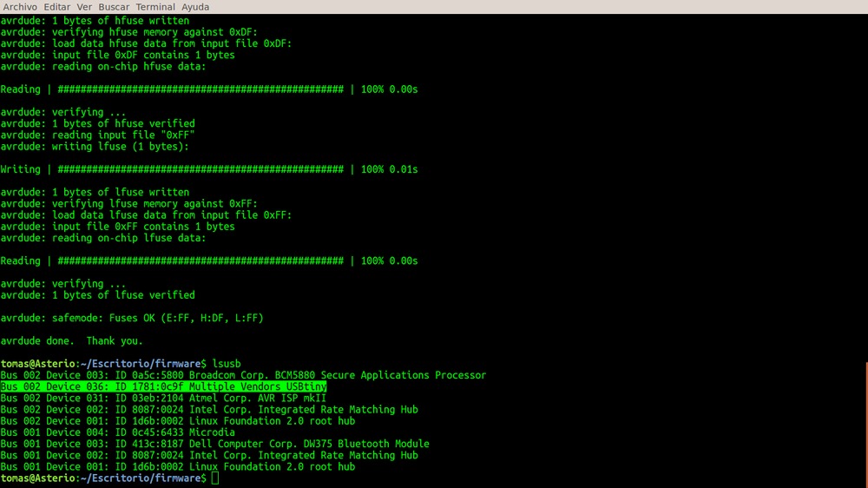The height and width of the screenshot is (488, 868).
Task: Click 'writing lfuse (1 bytes):' line
Action: tap(95, 147)
